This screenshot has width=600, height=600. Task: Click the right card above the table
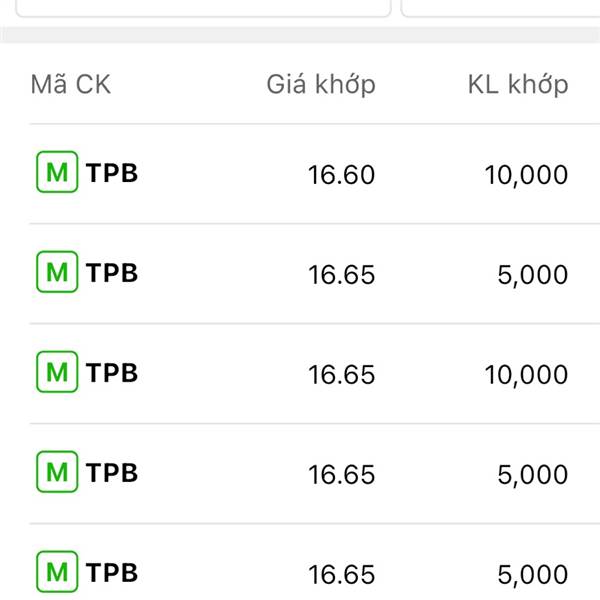pos(501,8)
